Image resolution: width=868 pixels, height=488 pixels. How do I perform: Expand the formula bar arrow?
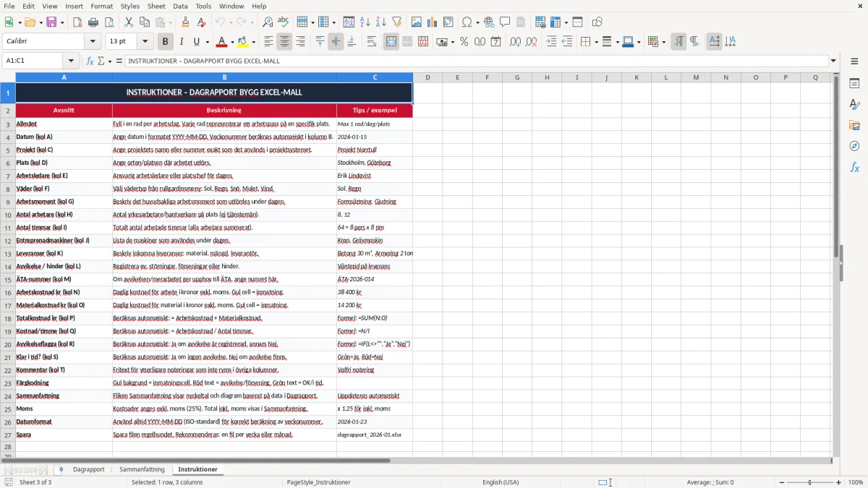(833, 61)
